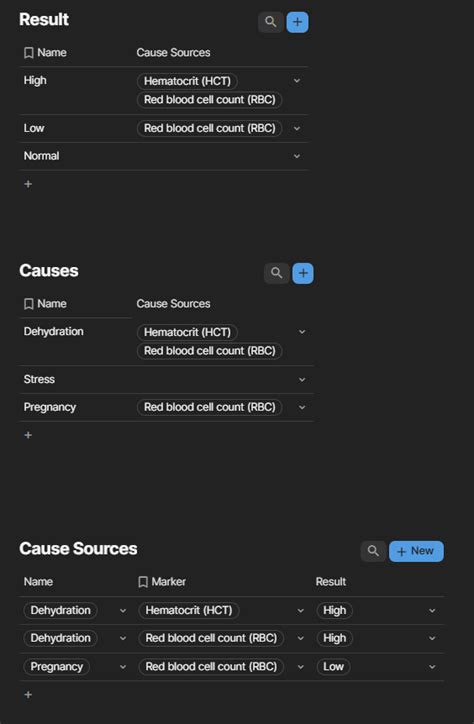Open search in the Result table

270,22
